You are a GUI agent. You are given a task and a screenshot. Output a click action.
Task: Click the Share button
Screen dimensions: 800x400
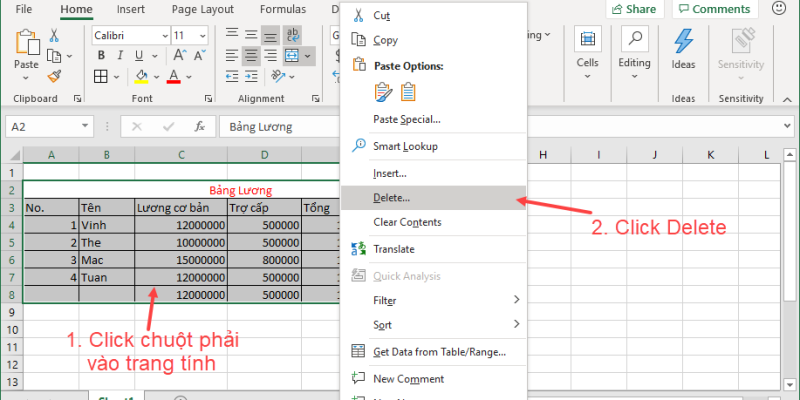tap(634, 9)
